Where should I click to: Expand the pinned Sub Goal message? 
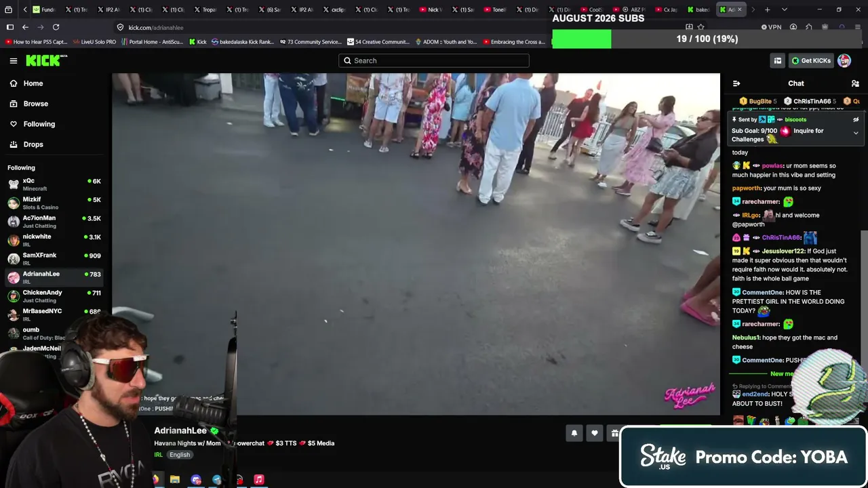(856, 133)
